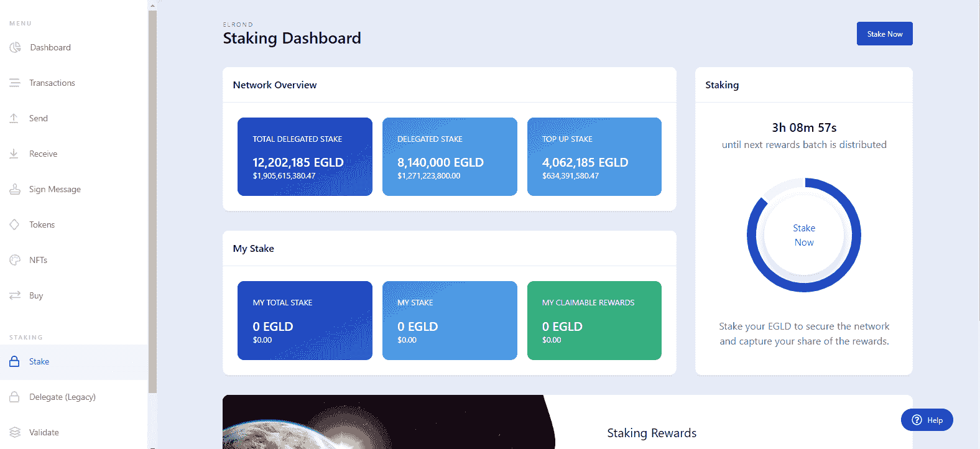Open the Help chat button
Image resolution: width=980 pixels, height=449 pixels.
[x=927, y=420]
